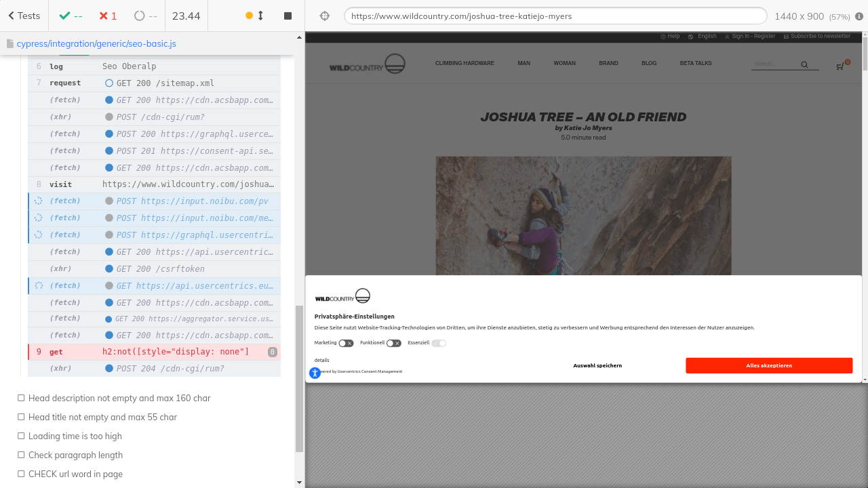Open the BETA TALKS menu item
Viewport: 868px width, 488px height.
(696, 63)
